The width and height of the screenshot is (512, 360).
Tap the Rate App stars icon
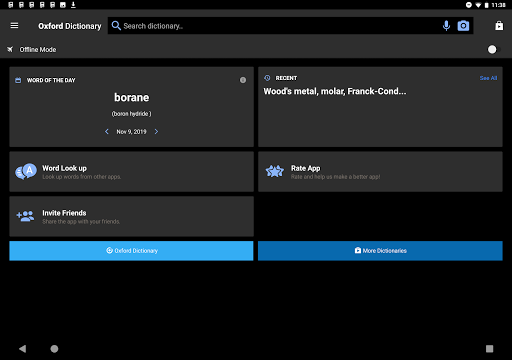(x=275, y=171)
